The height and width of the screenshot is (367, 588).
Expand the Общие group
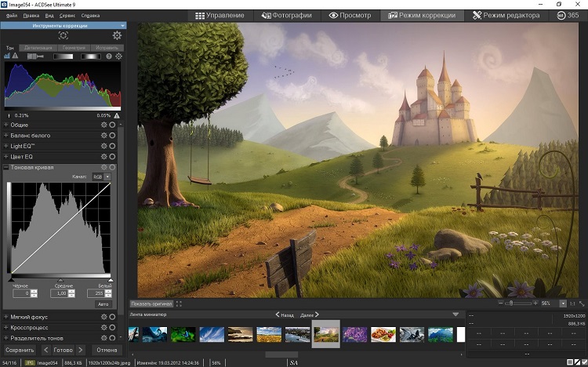(6, 125)
